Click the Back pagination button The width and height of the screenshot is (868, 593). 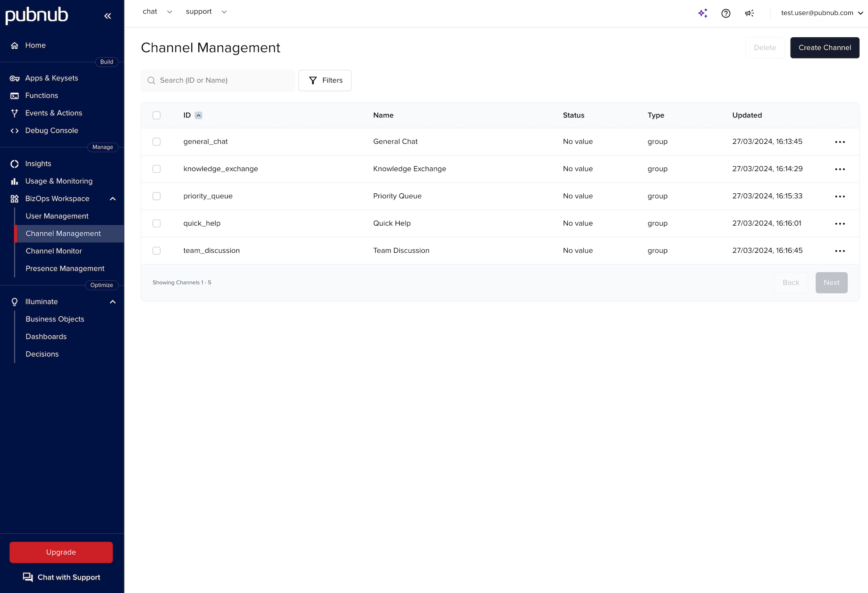tap(791, 283)
